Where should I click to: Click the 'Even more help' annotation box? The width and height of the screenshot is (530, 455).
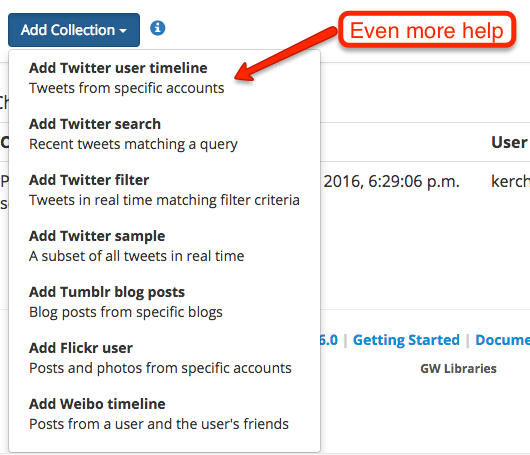(x=427, y=30)
